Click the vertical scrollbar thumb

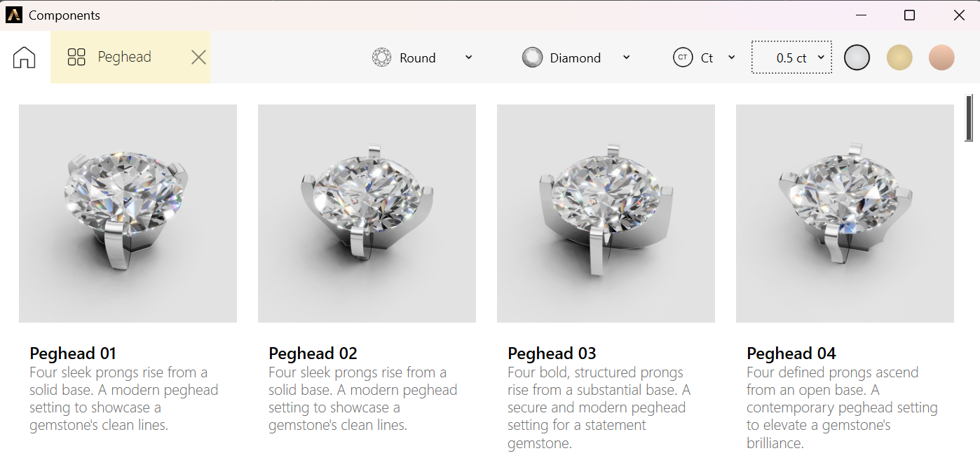pyautogui.click(x=970, y=118)
